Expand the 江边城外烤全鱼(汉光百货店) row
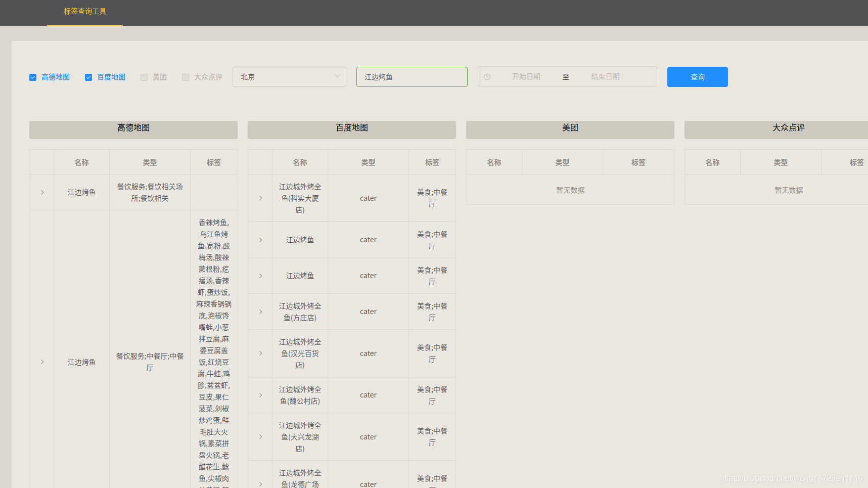Viewport: 868px width, 488px height. [x=260, y=353]
